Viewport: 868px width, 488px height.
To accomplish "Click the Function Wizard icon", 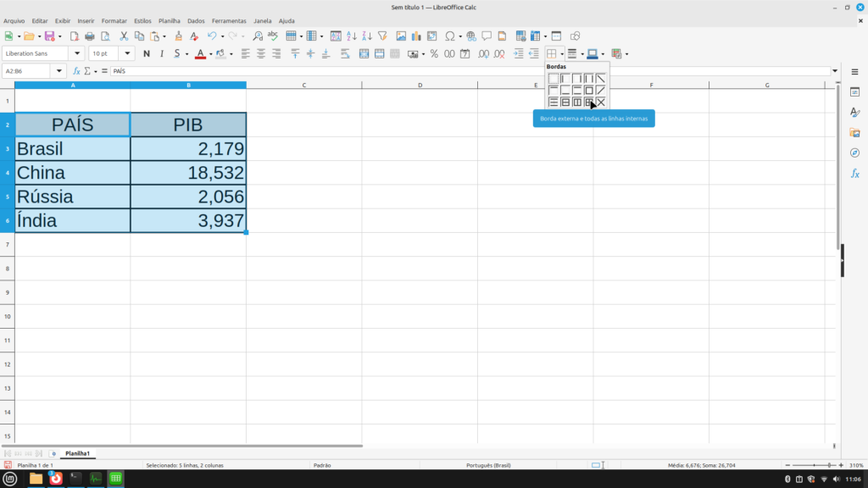I will coord(76,71).
